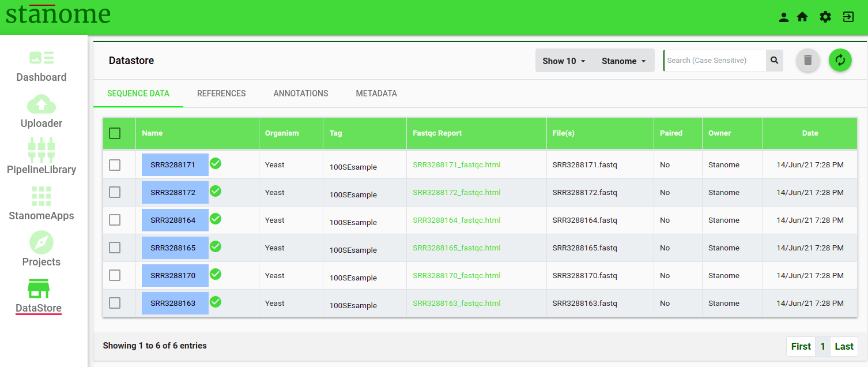The width and height of the screenshot is (868, 367).
Task: Go to home via house icon
Action: [802, 17]
